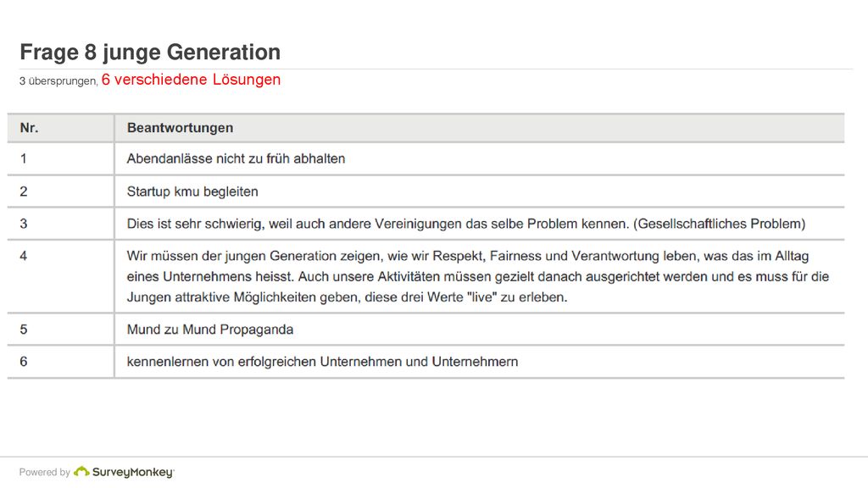
Task: Click the '3 übersprungen' label
Action: tap(58, 80)
